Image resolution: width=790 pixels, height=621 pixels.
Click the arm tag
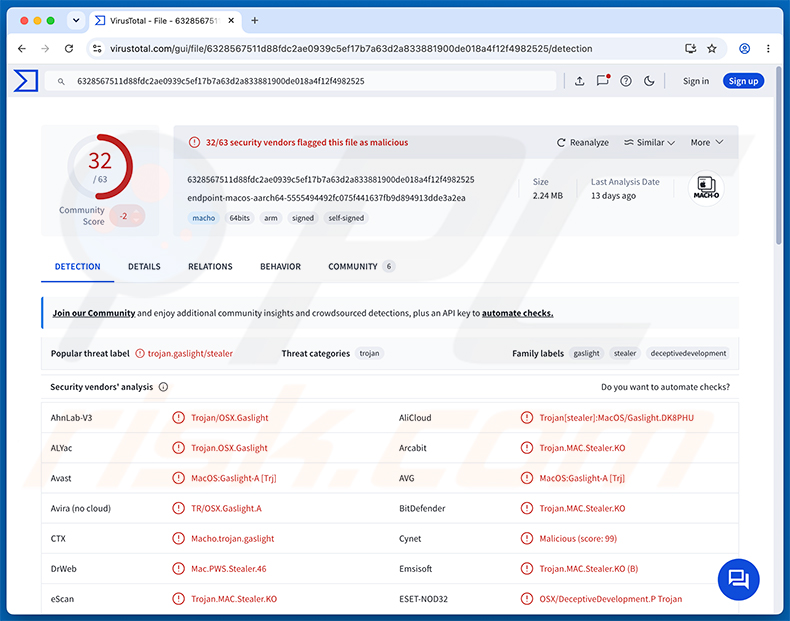[x=271, y=218]
